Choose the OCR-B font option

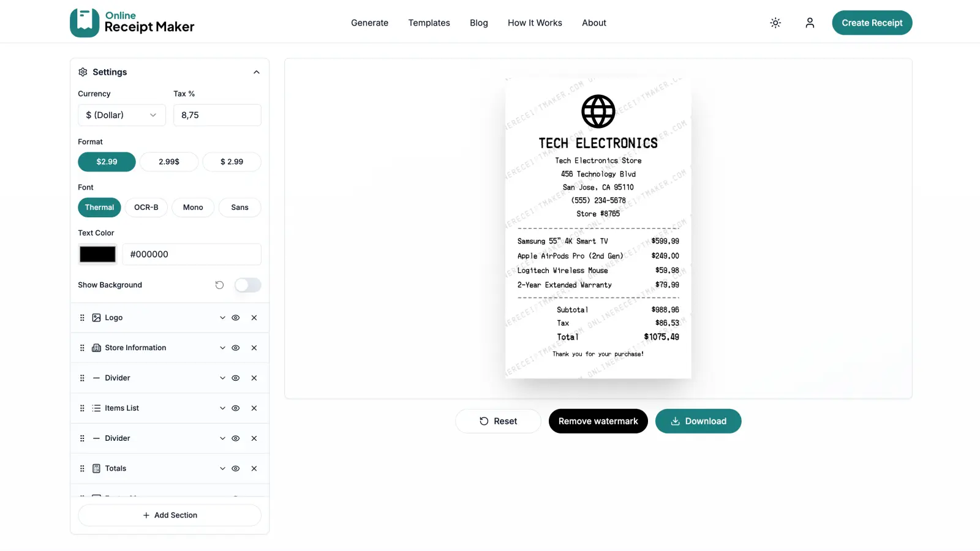point(146,208)
